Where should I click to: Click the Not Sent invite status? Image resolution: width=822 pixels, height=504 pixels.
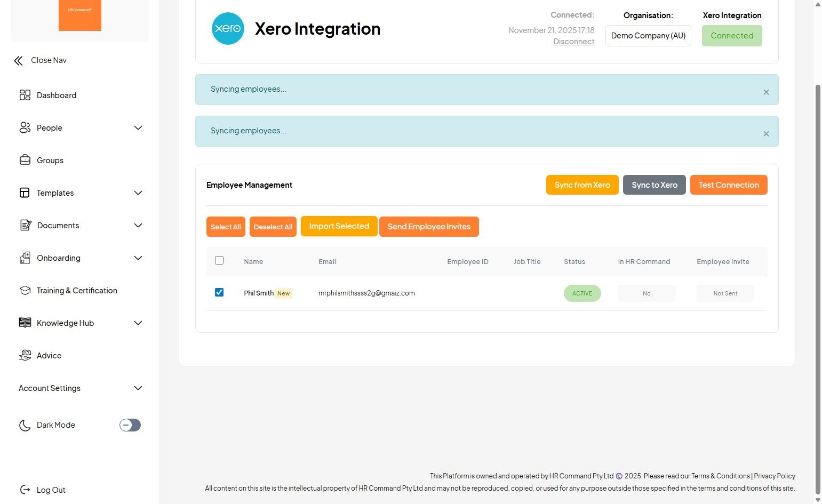coord(725,293)
